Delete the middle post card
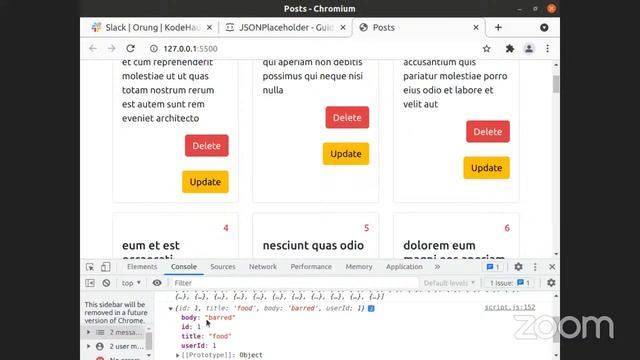This screenshot has height=360, width=640. 347,118
